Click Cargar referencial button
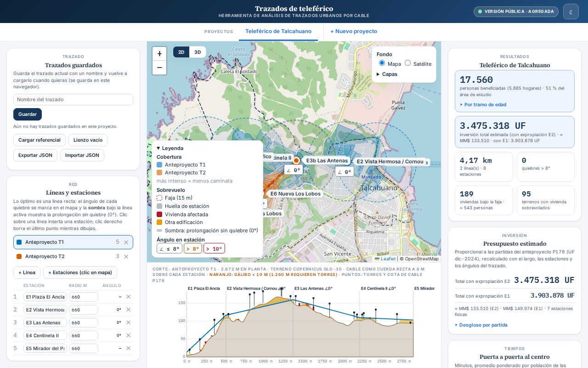This screenshot has width=588, height=368. pyautogui.click(x=40, y=140)
